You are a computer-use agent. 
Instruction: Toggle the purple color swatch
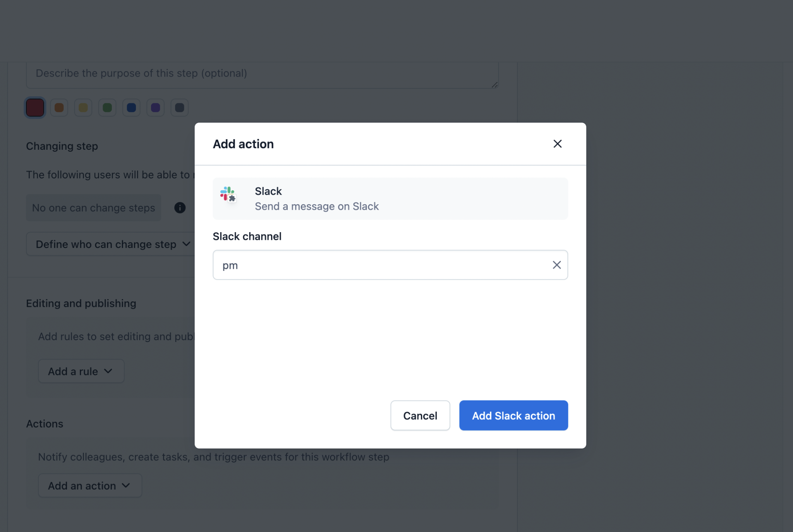tap(155, 107)
